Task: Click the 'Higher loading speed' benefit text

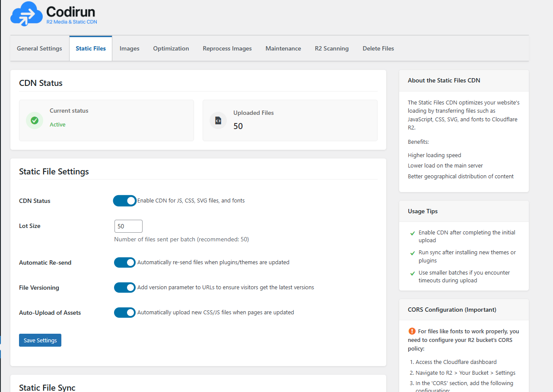Action: tap(435, 155)
